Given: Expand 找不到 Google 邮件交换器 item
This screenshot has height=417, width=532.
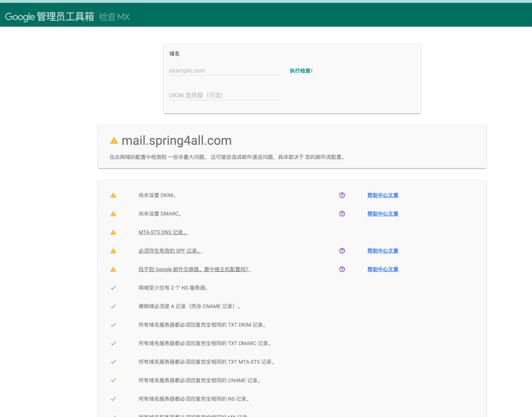Looking at the screenshot, I should (194, 269).
